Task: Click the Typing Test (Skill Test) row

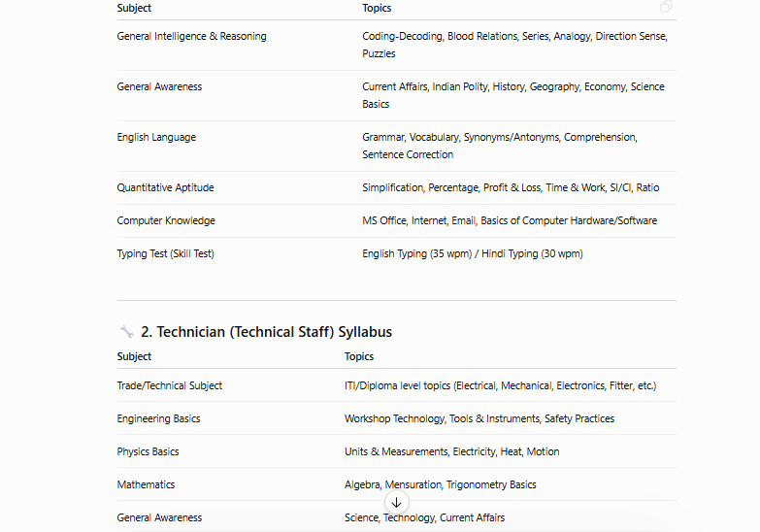Action: coord(396,253)
